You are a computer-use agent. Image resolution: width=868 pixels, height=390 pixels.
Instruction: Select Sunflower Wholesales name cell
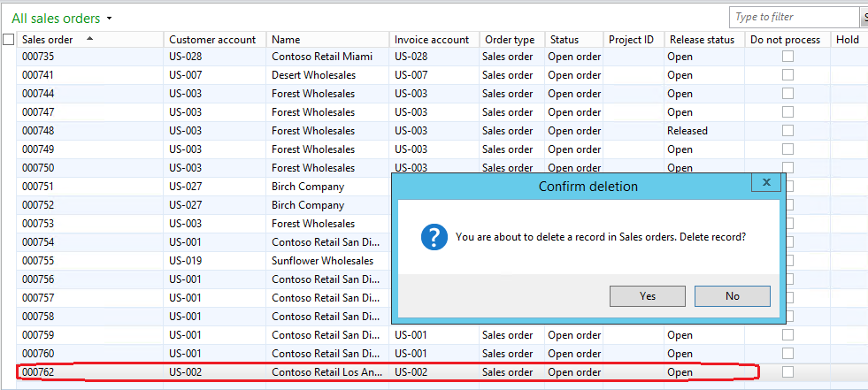point(322,261)
